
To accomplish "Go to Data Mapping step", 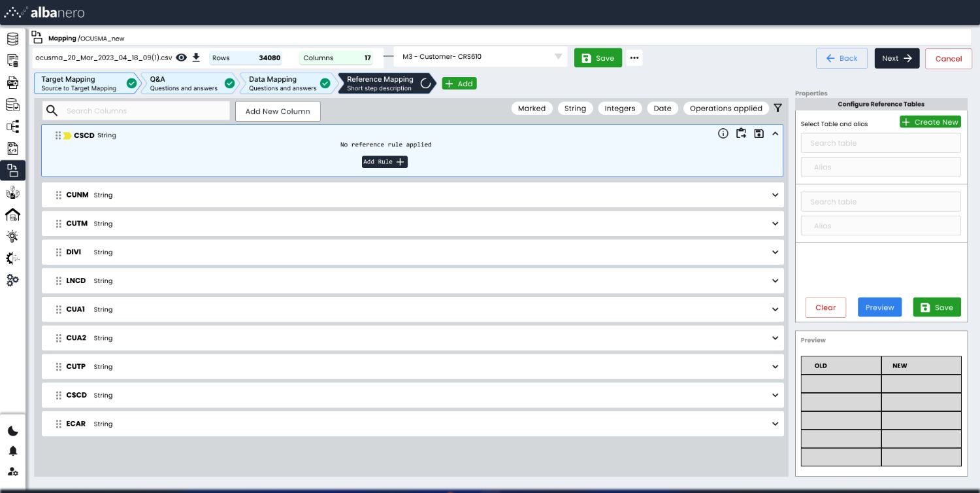I will coord(289,83).
